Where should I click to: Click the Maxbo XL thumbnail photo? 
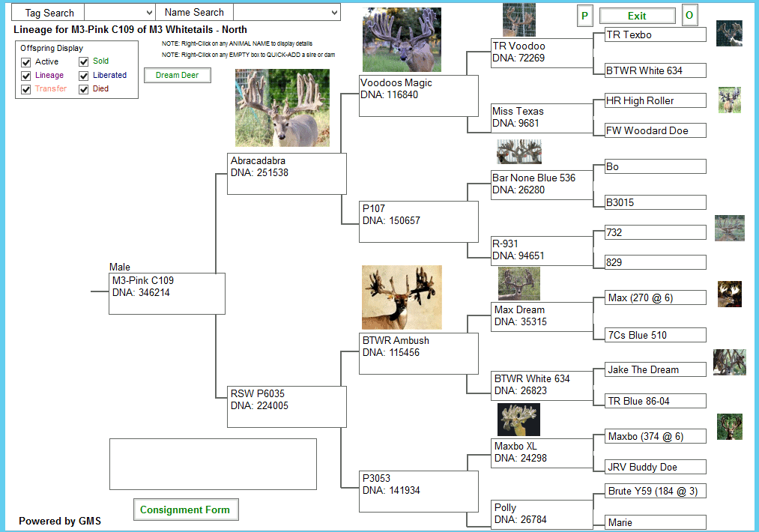pos(518,420)
